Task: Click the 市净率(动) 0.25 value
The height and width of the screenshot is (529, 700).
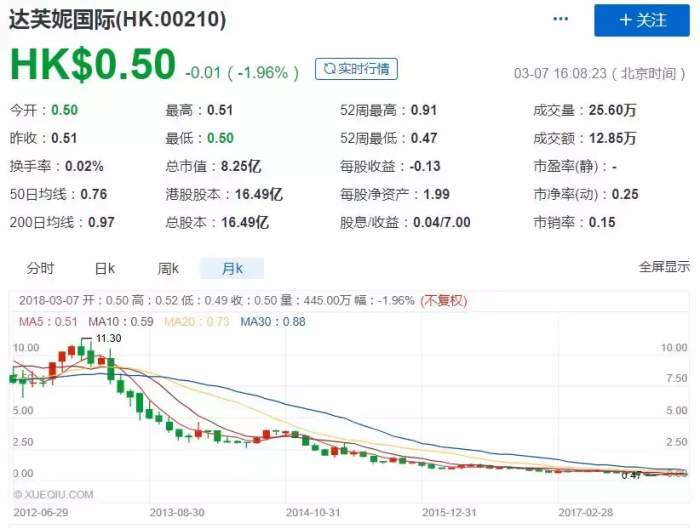Action: (625, 194)
